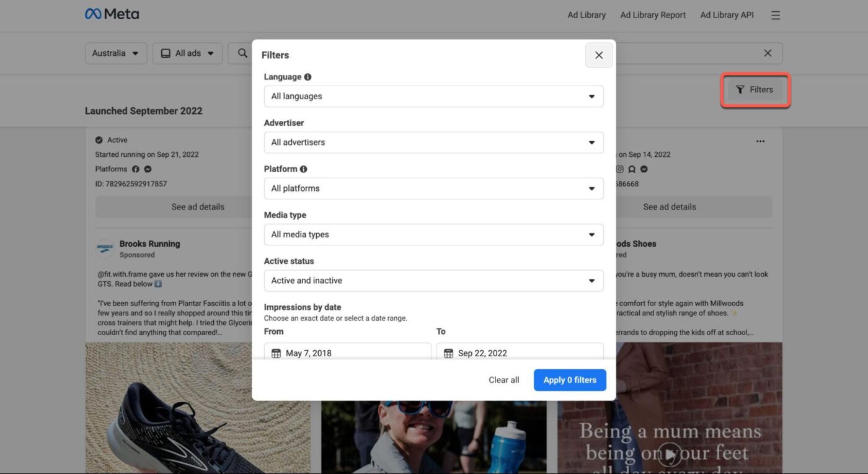
Task: Open the Ad Library Report page
Action: [652, 14]
